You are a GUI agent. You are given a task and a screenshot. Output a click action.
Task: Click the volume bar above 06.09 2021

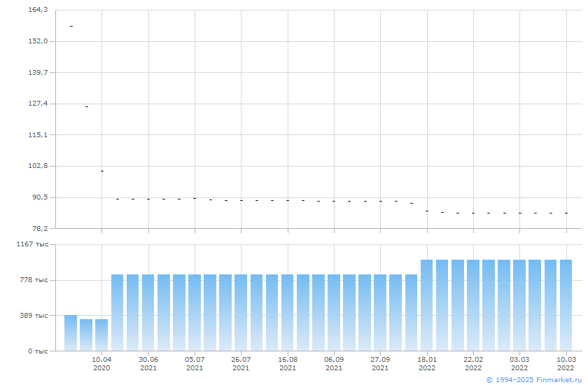tap(334, 312)
